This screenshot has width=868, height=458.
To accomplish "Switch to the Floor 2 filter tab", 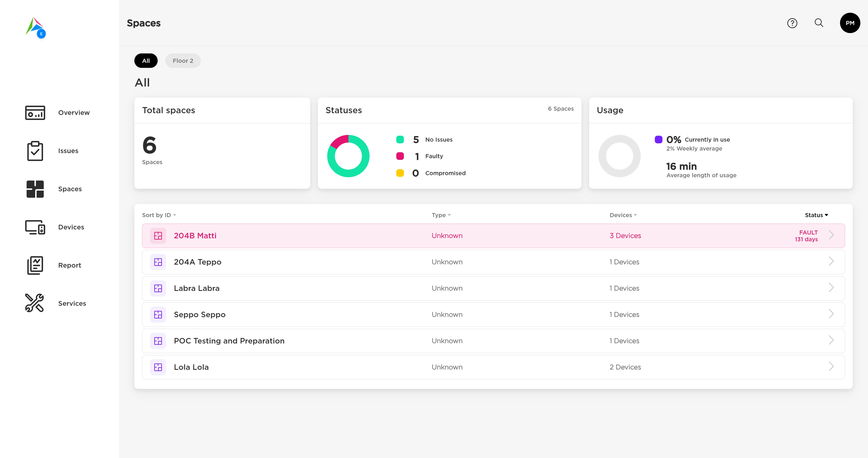I will click(183, 61).
